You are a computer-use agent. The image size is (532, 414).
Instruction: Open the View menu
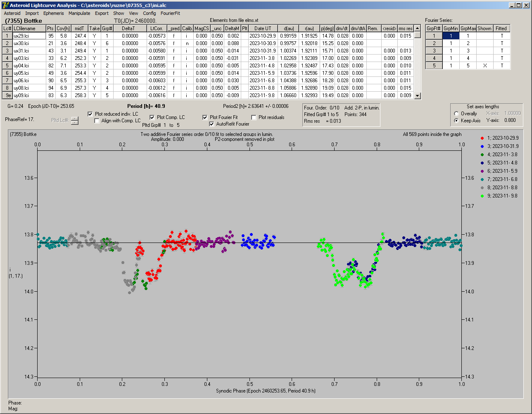click(x=133, y=13)
